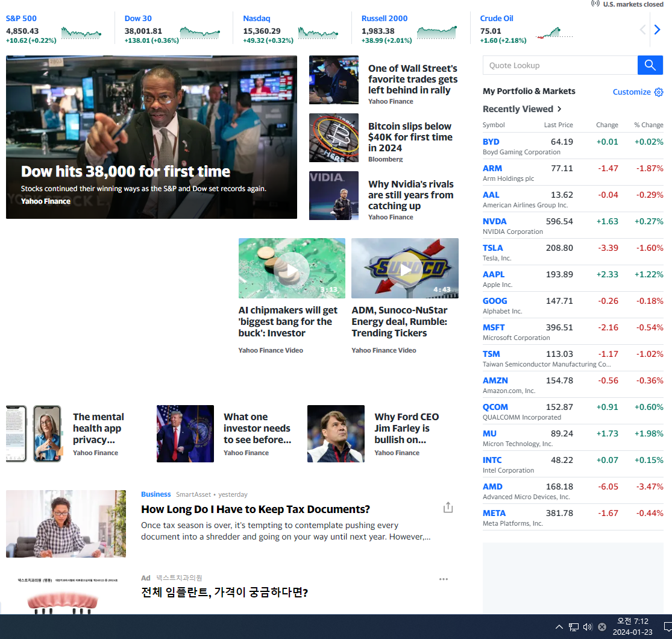
Task: Open Ford CEO Jim Farley article
Action: click(406, 428)
